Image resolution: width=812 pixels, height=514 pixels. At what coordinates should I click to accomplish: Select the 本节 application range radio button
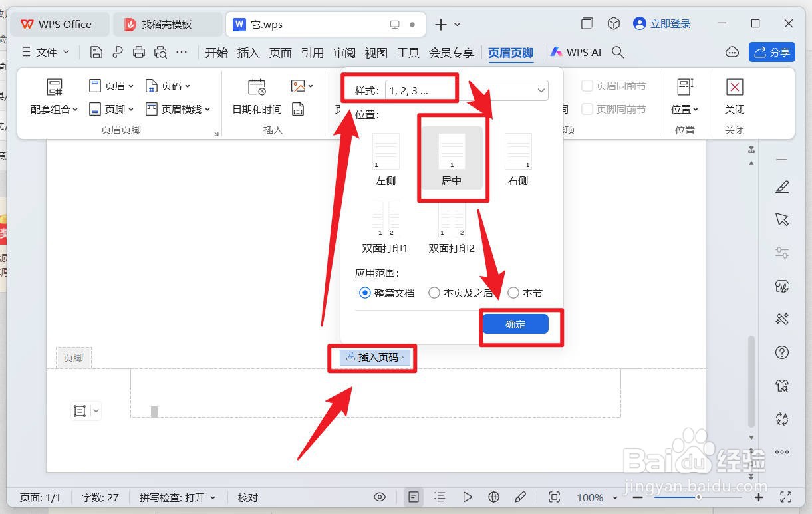513,293
